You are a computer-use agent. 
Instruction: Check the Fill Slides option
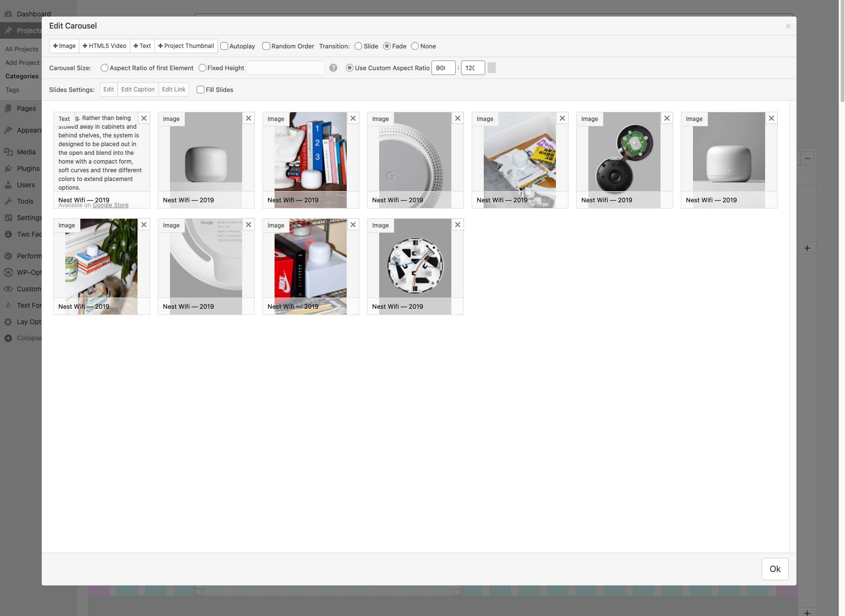click(200, 90)
